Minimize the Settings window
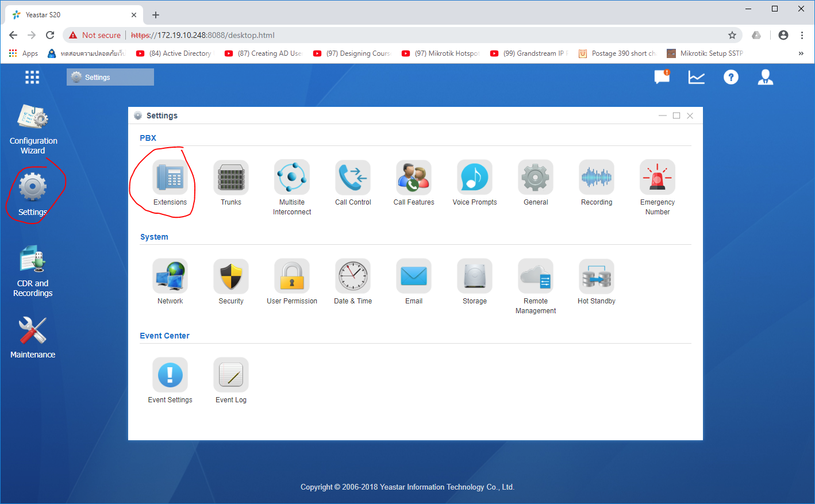The width and height of the screenshot is (815, 504). (663, 116)
